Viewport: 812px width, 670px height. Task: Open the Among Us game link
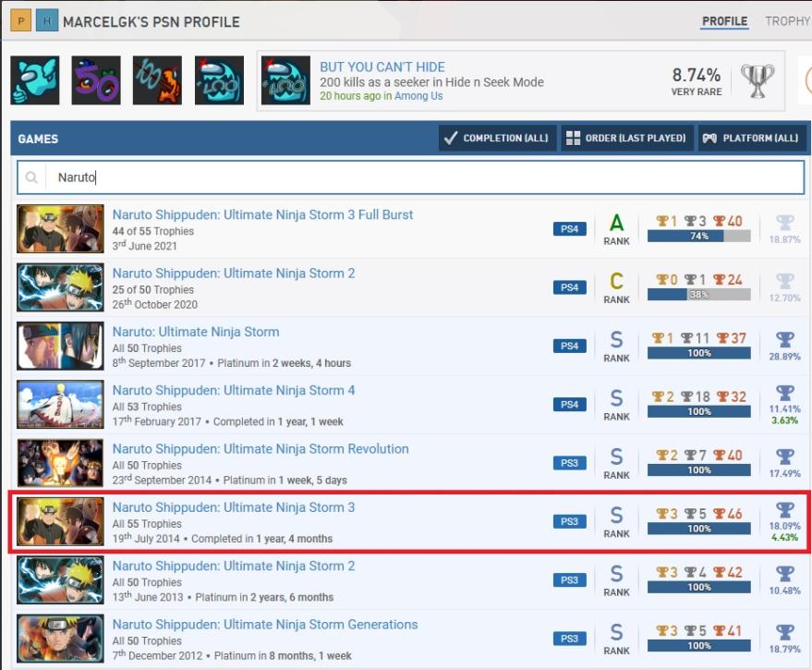(418, 96)
